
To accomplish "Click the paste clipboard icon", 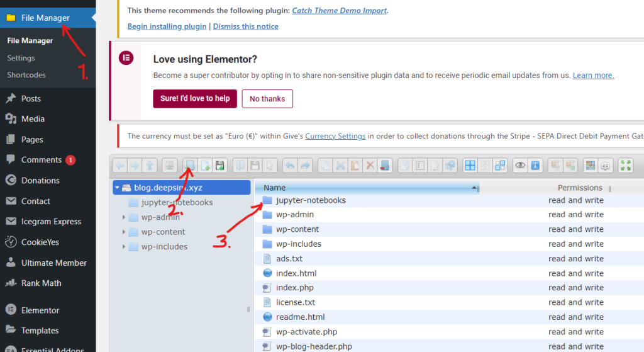I will click(355, 166).
